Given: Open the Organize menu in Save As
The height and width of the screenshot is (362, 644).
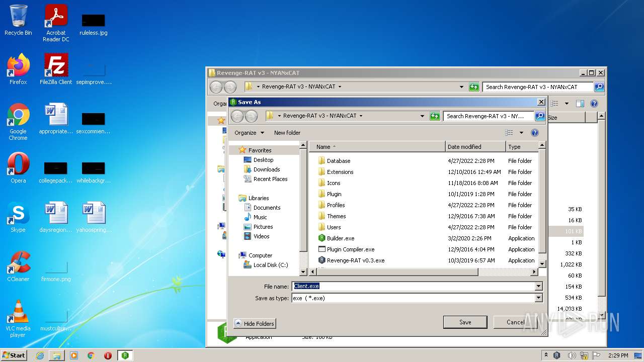Looking at the screenshot, I should pos(250,133).
